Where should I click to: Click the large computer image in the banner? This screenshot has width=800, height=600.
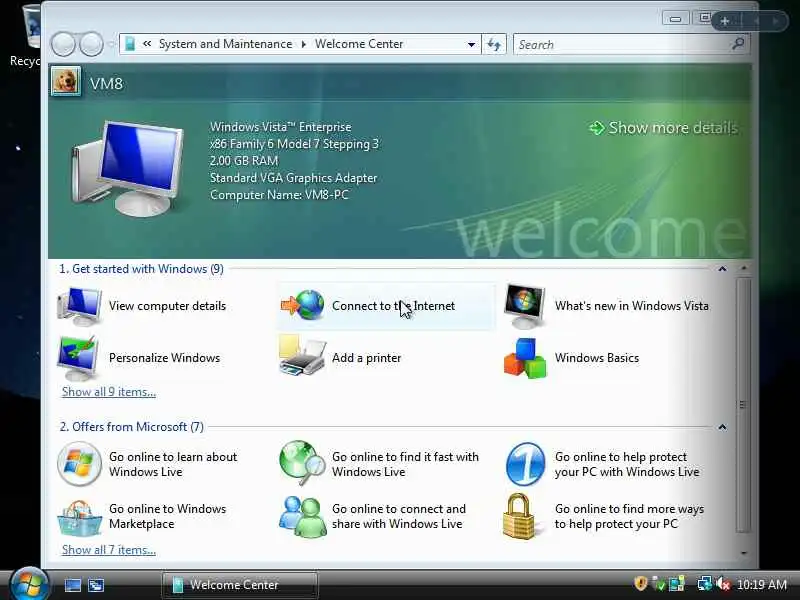coord(128,168)
